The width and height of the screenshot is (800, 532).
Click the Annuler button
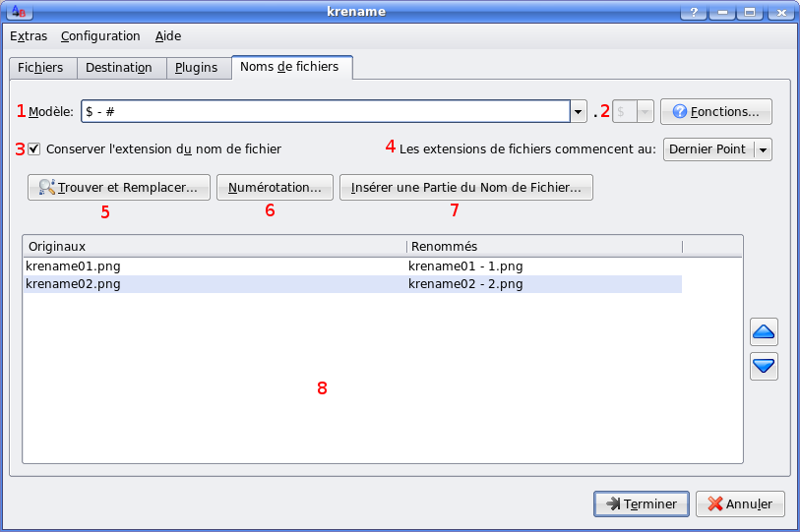(x=740, y=503)
